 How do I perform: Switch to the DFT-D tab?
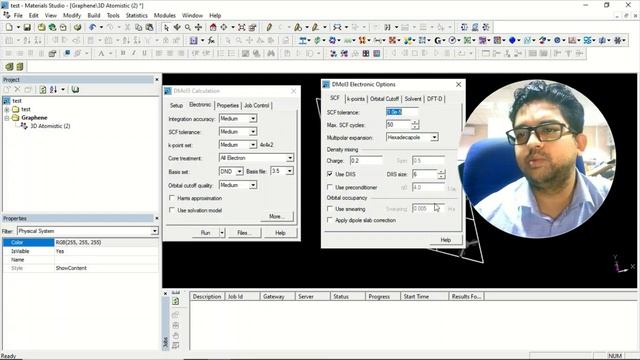click(434, 99)
